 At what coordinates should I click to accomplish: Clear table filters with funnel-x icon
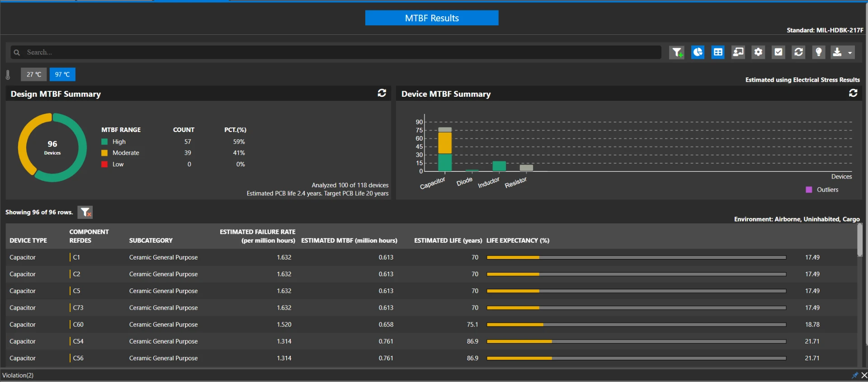click(85, 212)
